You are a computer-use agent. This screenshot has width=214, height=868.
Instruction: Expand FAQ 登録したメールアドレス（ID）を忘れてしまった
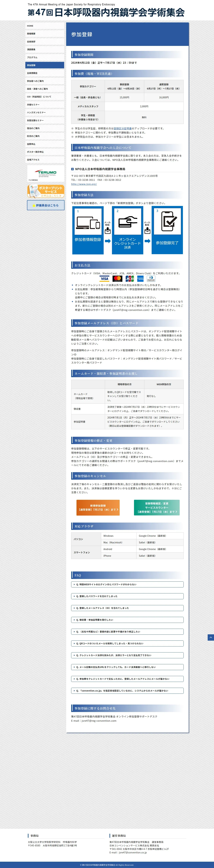[128, 608]
